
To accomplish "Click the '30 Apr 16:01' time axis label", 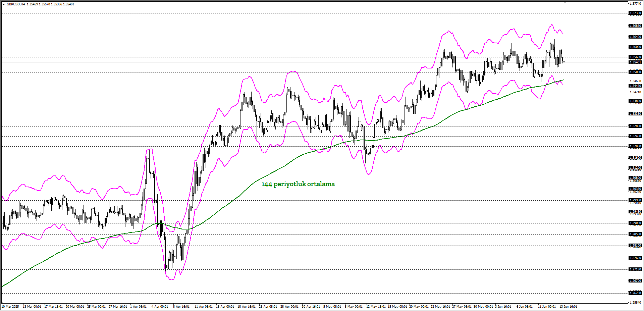I will (x=311, y=307).
